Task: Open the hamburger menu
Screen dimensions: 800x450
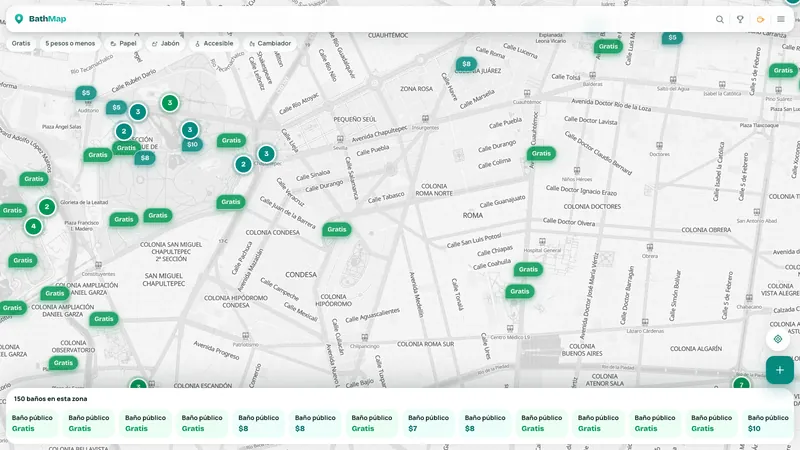Action: [x=781, y=19]
